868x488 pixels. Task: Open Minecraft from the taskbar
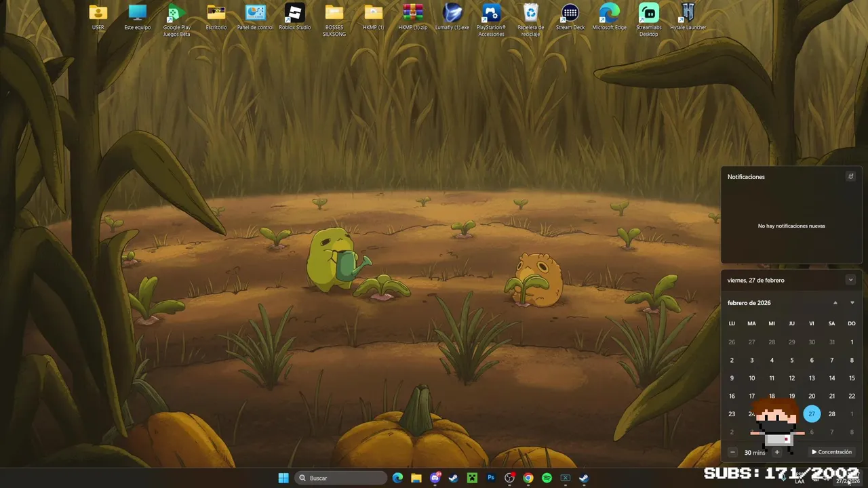coord(472,478)
